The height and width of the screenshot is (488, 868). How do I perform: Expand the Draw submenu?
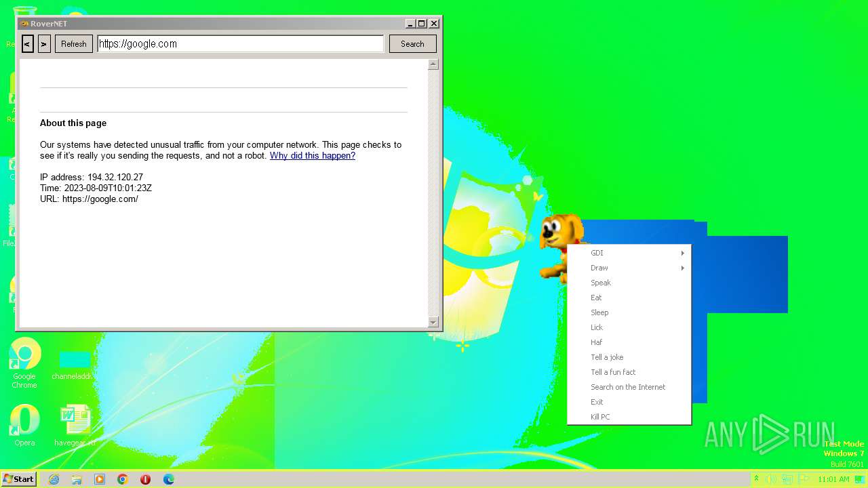[x=629, y=268]
